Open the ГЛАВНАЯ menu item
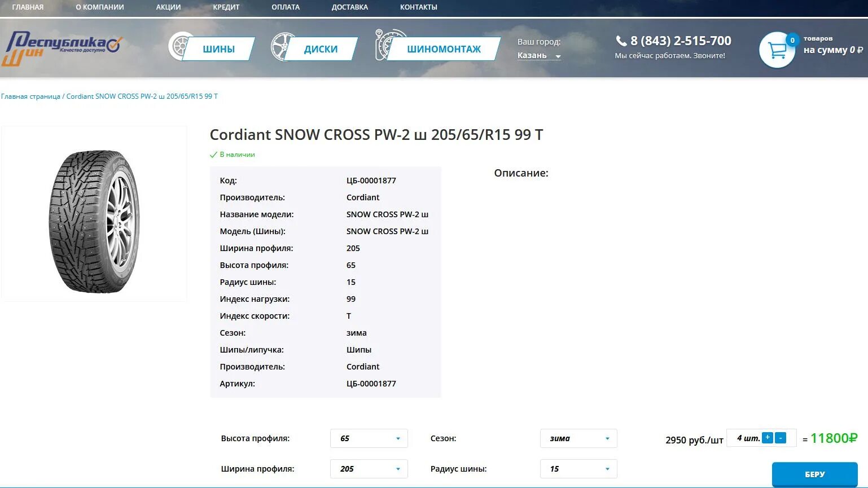Viewport: 868px width, 488px height. click(x=28, y=7)
